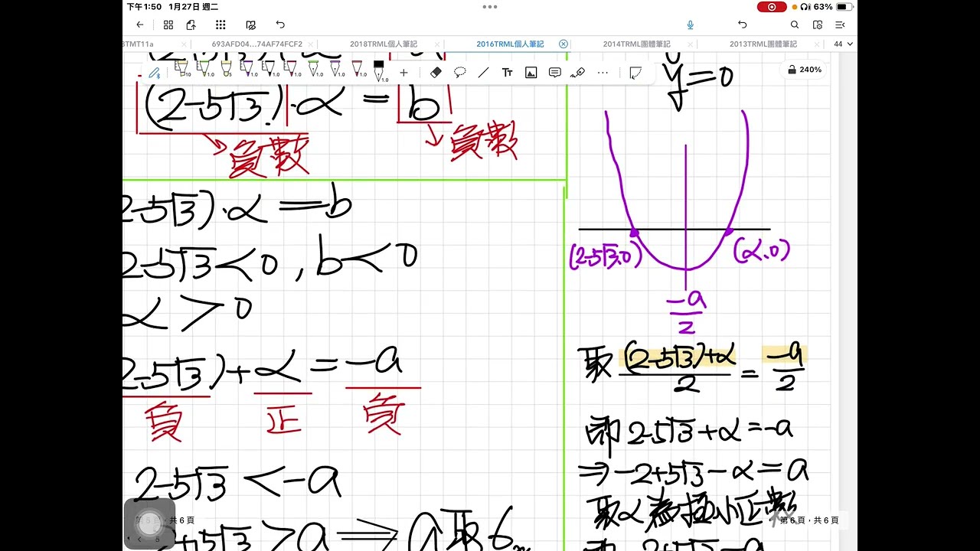980x551 pixels.
Task: Click the page indicator 第 6 頁，共 6 頁
Action: pos(808,520)
